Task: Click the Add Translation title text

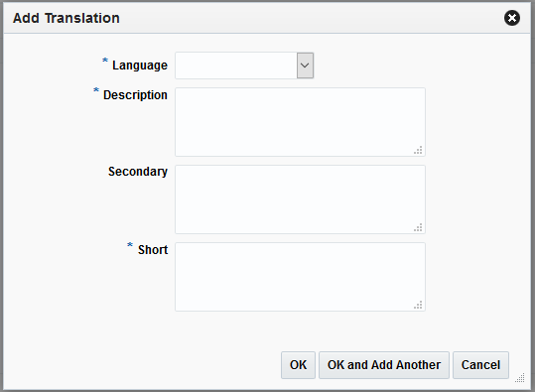Action: 67,18
